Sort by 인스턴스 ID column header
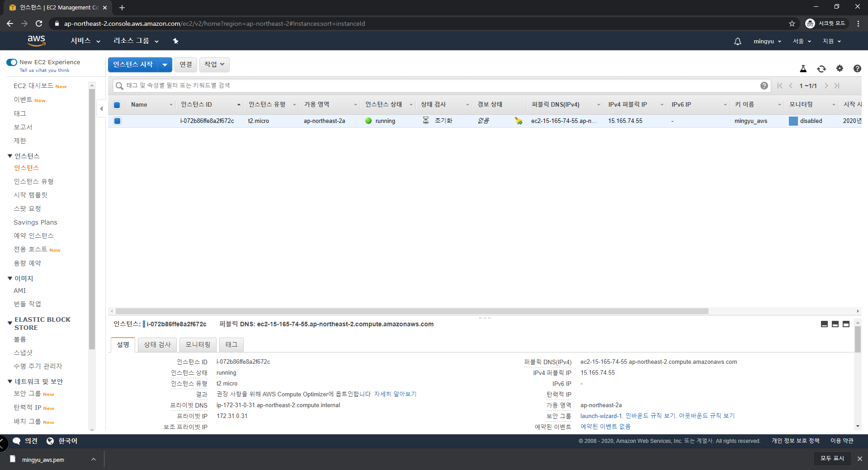The height and width of the screenshot is (470, 868). tap(211, 104)
